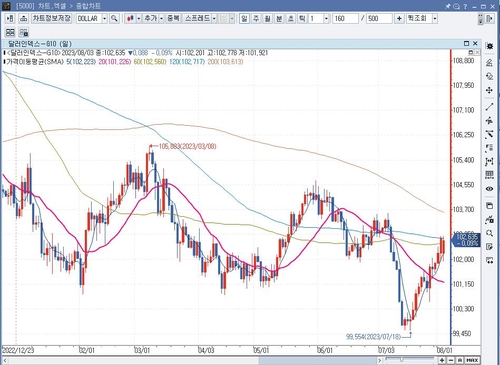Click the chart tree icon in toolbar
The image size is (500, 365).
23,19
